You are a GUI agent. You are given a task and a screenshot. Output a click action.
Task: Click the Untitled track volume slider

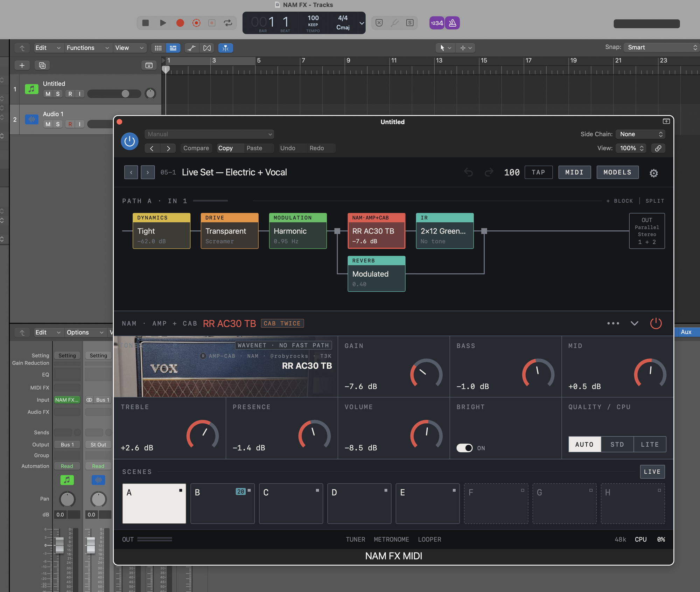(114, 94)
